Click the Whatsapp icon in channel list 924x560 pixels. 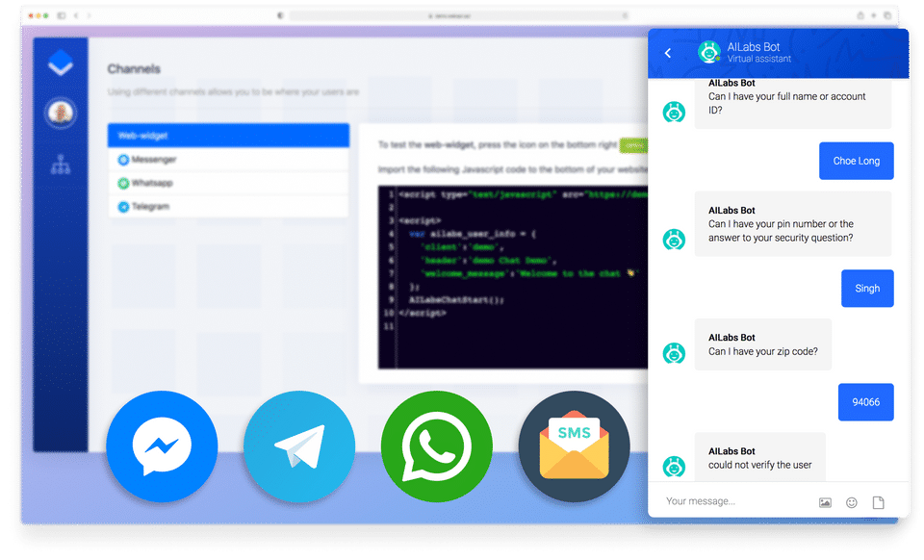point(123,183)
